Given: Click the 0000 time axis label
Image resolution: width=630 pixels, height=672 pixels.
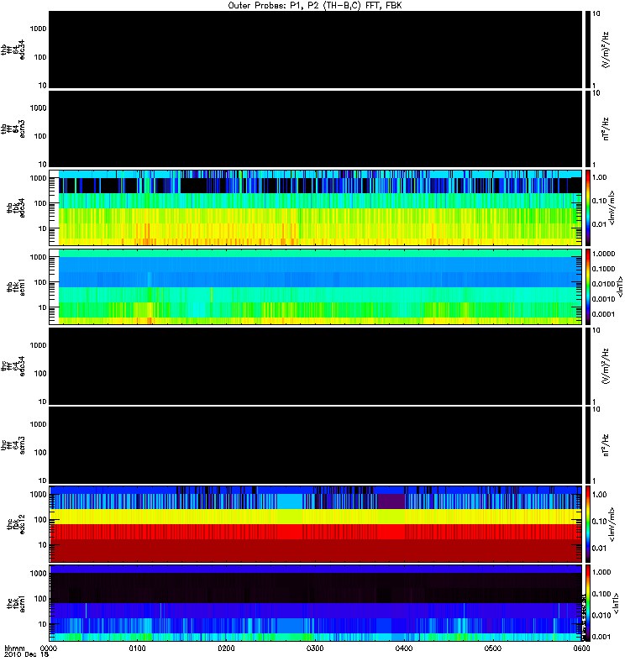Looking at the screenshot, I should pos(49,648).
